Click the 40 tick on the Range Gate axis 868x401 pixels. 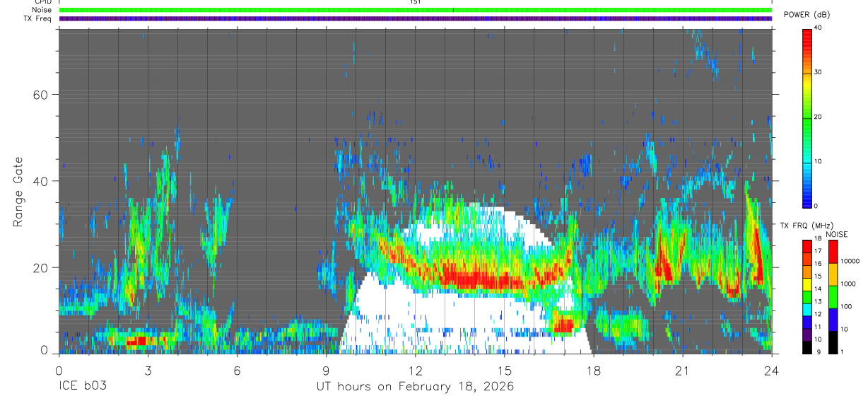coord(40,181)
